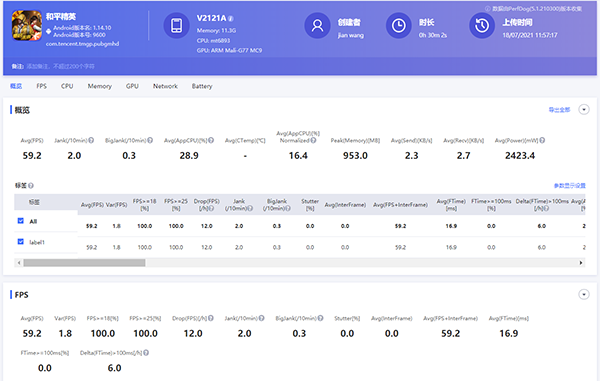Open the 参数显示设置 parameter display settings link

click(570, 186)
